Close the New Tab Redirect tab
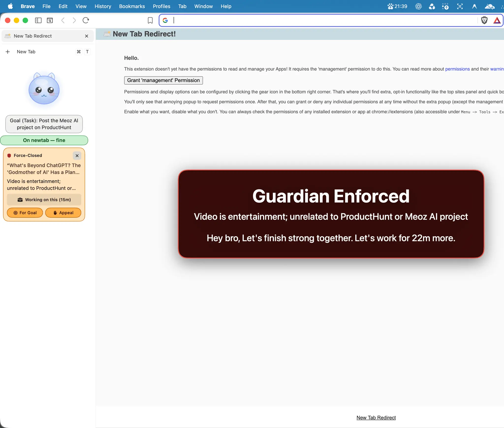504x428 pixels. tap(87, 36)
